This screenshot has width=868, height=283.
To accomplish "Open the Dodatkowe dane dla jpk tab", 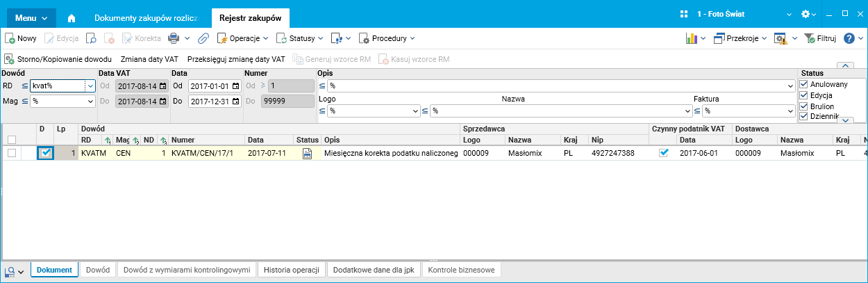I will click(x=374, y=270).
